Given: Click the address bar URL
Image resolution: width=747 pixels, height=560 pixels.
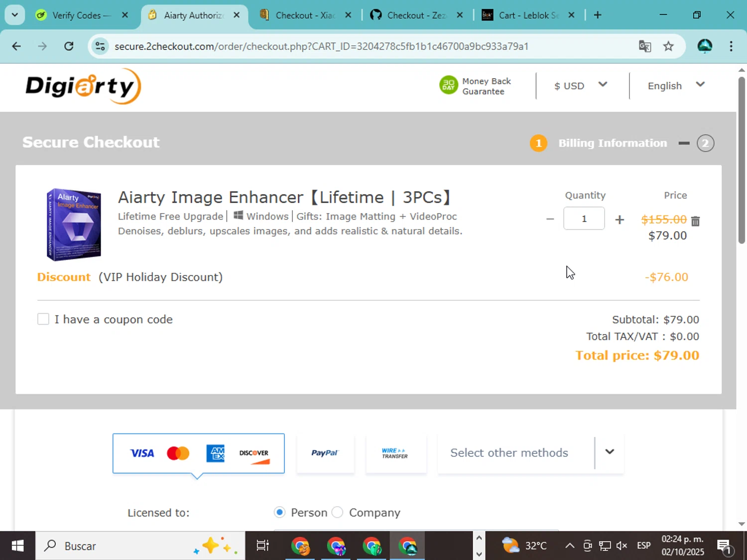Looking at the screenshot, I should point(321,46).
